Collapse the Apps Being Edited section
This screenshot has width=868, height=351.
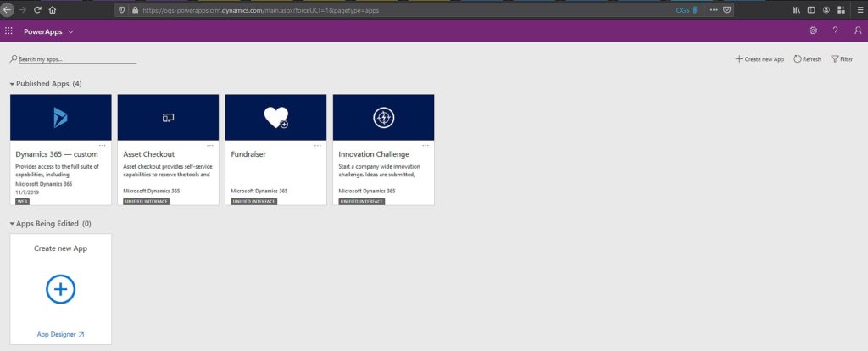pos(12,223)
